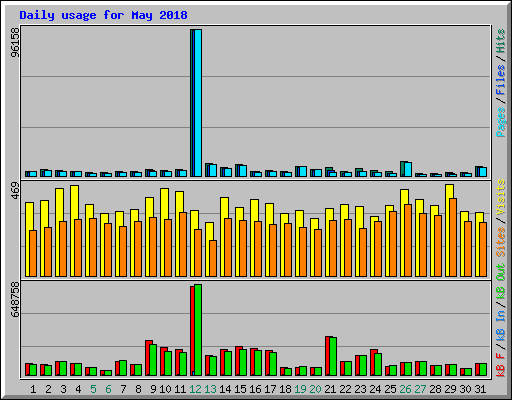This screenshot has width=512, height=400.
Task: Click day label 1 on the x-axis
Action: coord(33,389)
